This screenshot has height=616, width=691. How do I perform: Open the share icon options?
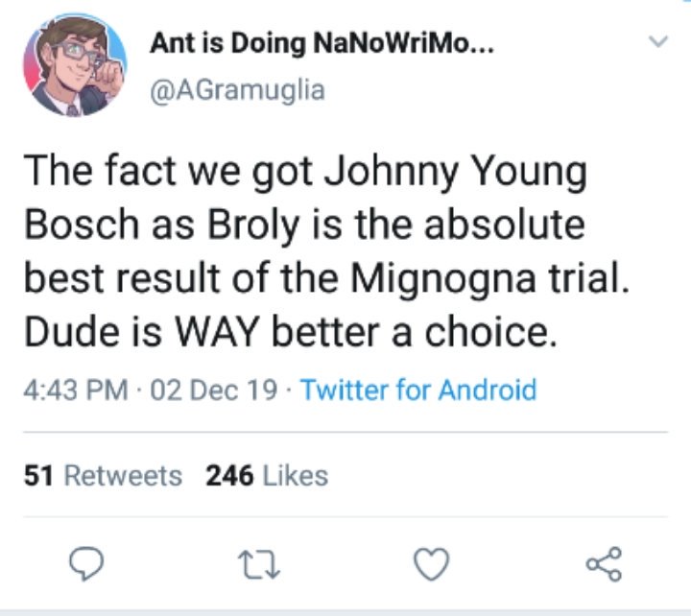pos(604,564)
